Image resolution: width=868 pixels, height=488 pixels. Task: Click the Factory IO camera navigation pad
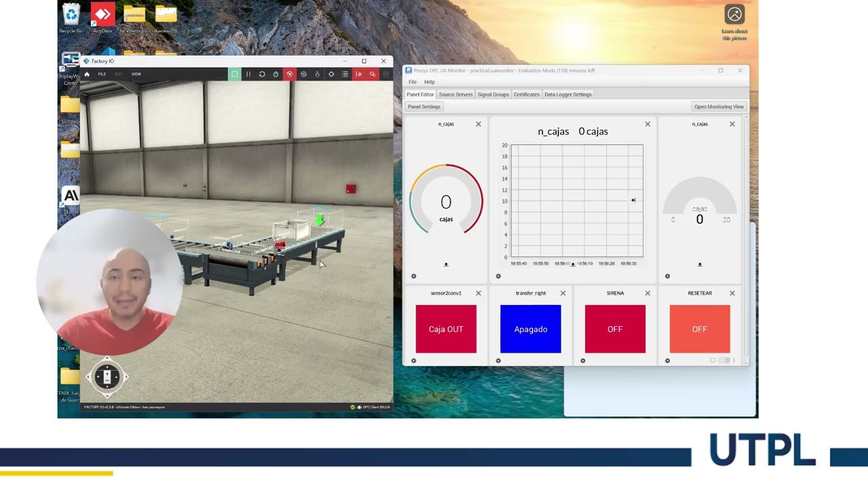click(x=107, y=376)
